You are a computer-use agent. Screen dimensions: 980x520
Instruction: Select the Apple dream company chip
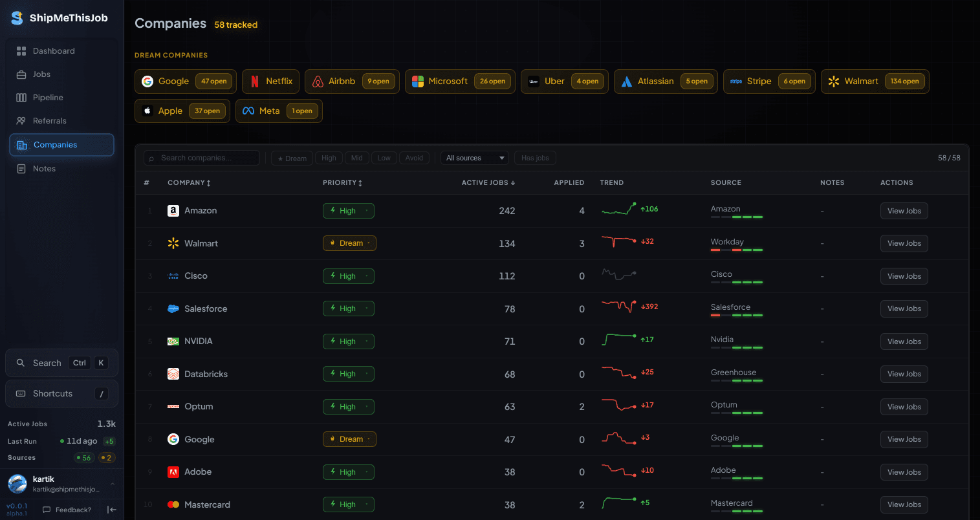[x=182, y=111]
